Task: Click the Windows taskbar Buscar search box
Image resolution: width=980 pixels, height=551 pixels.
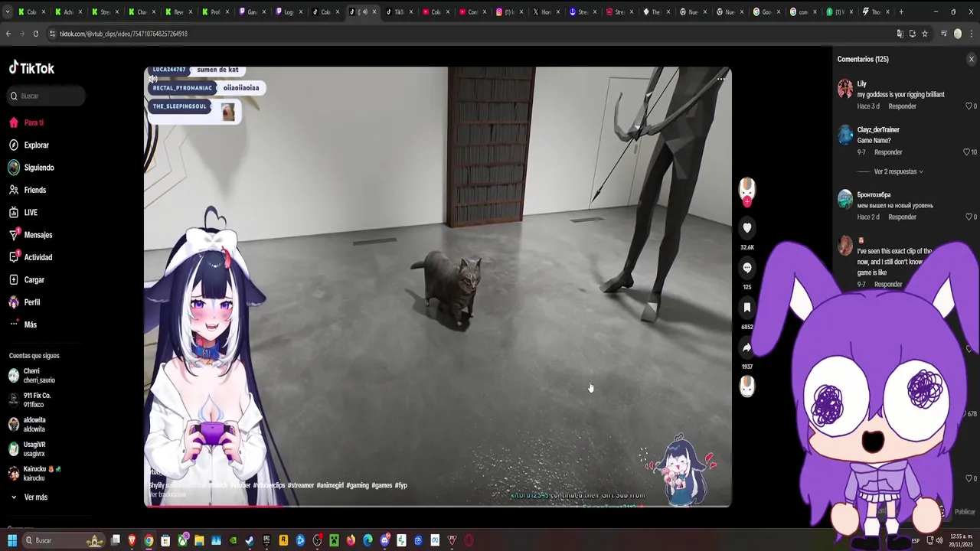Action: coord(63,540)
